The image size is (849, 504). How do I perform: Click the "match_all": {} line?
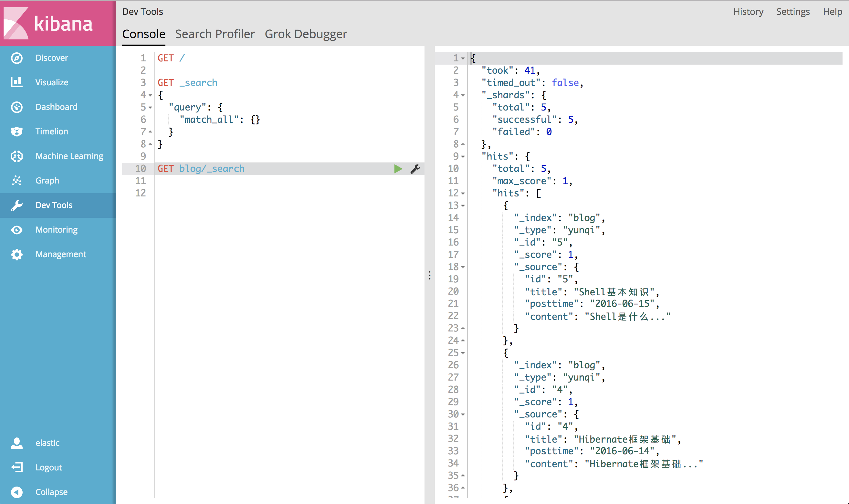click(220, 120)
